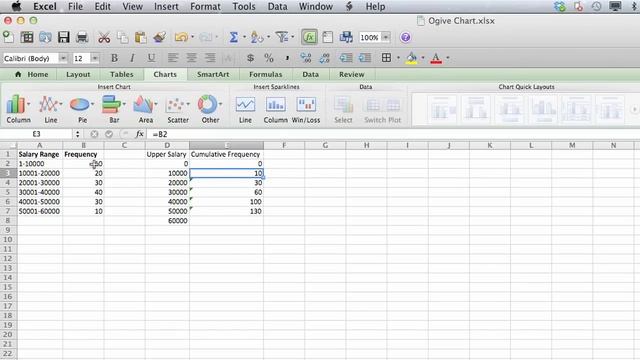Insert a Column chart

(18, 109)
